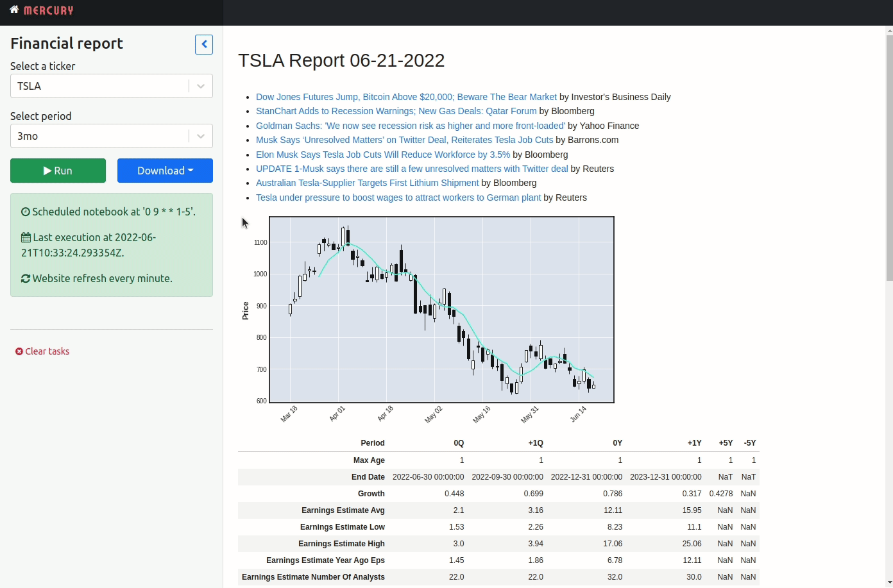Click the 'Earnings Estimate High' row label
The height and width of the screenshot is (588, 893).
(341, 544)
